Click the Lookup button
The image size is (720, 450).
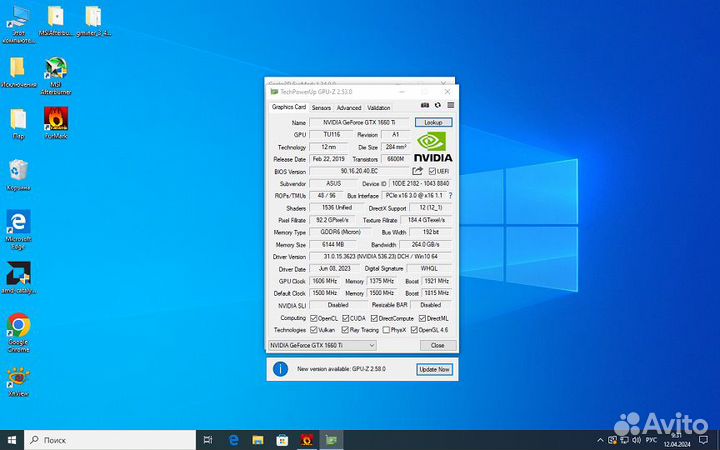coord(433,122)
